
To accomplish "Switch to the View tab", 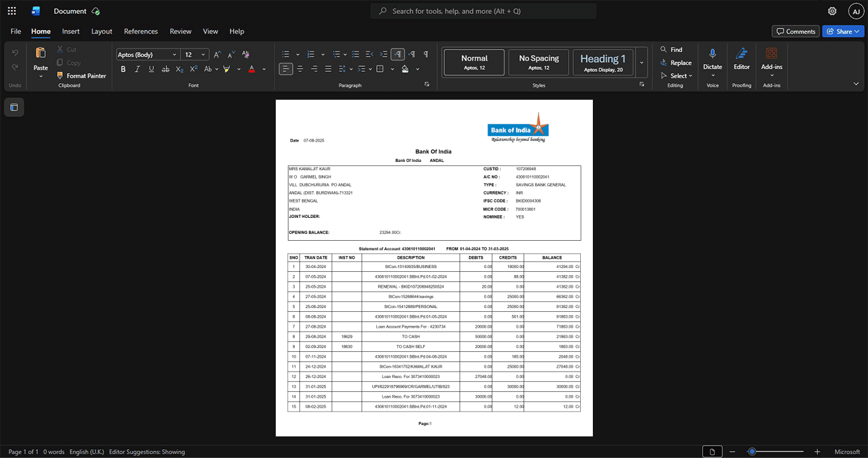I will [210, 31].
